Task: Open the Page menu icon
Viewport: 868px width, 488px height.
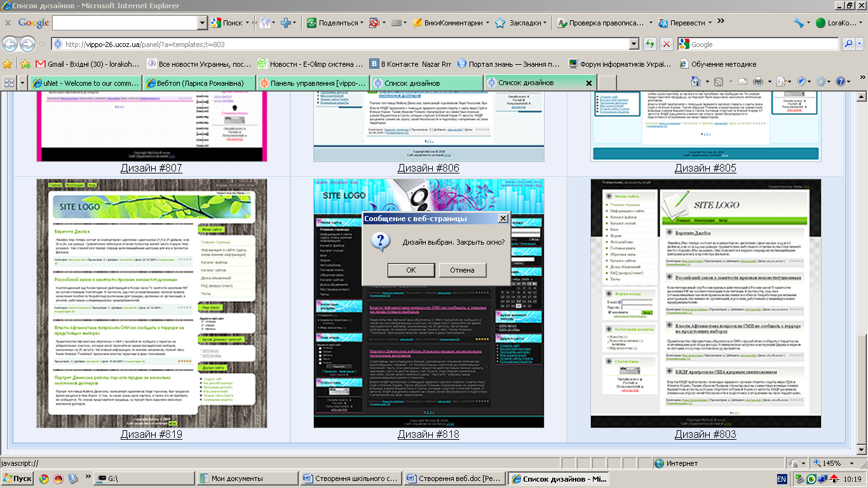Action: pyautogui.click(x=781, y=81)
